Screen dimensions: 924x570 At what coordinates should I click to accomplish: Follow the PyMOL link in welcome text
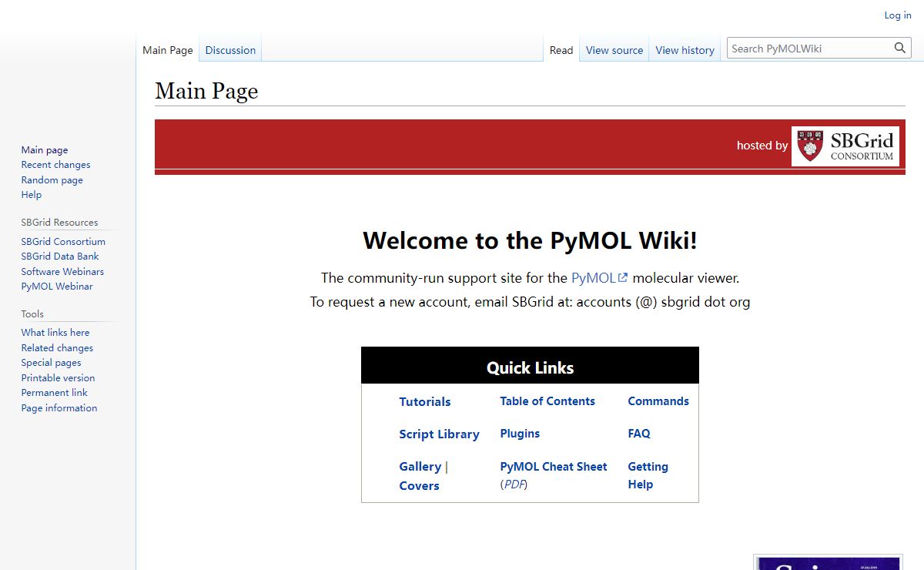tap(594, 278)
